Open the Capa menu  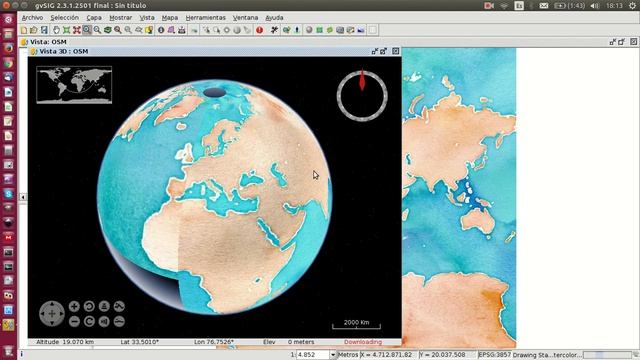tap(94, 18)
